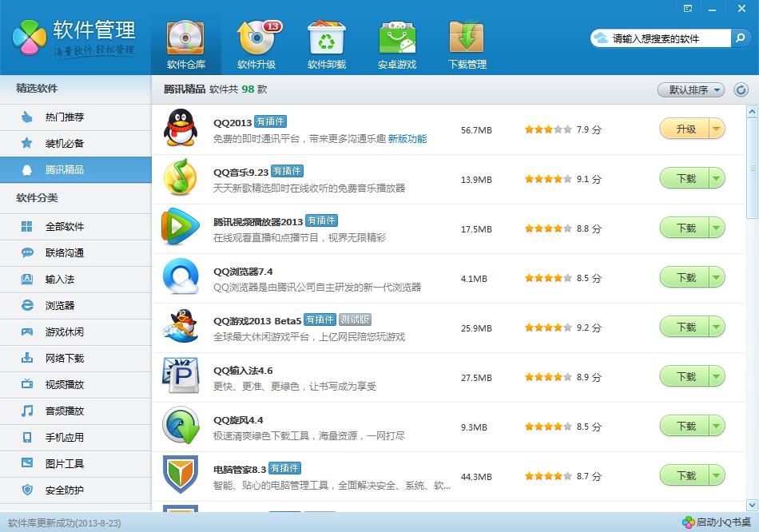Viewport: 759px width, 532px height.
Task: Click 启动小Q书桌 in status bar
Action: [x=717, y=522]
